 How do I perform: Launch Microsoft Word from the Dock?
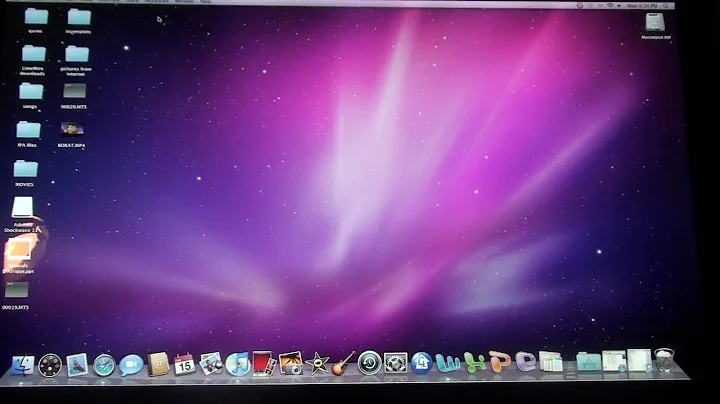[x=447, y=363]
